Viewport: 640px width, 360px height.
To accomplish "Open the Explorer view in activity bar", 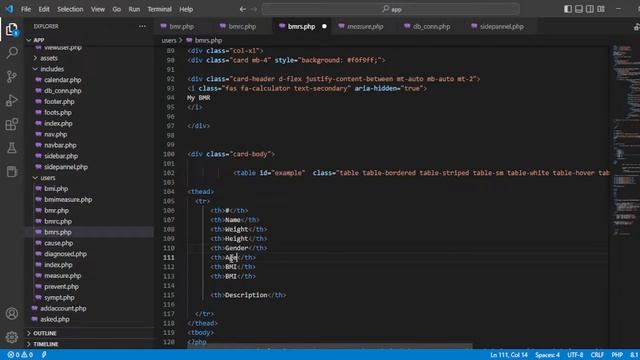I will [12, 29].
